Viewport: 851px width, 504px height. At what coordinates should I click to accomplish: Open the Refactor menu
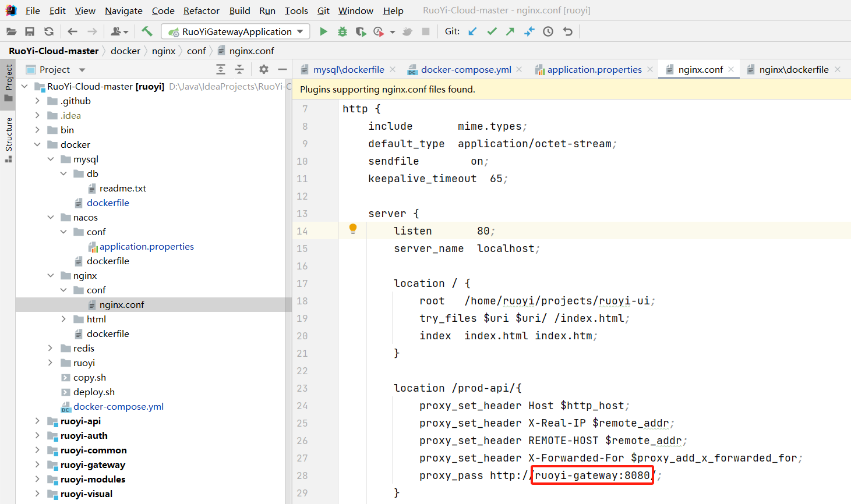click(202, 10)
